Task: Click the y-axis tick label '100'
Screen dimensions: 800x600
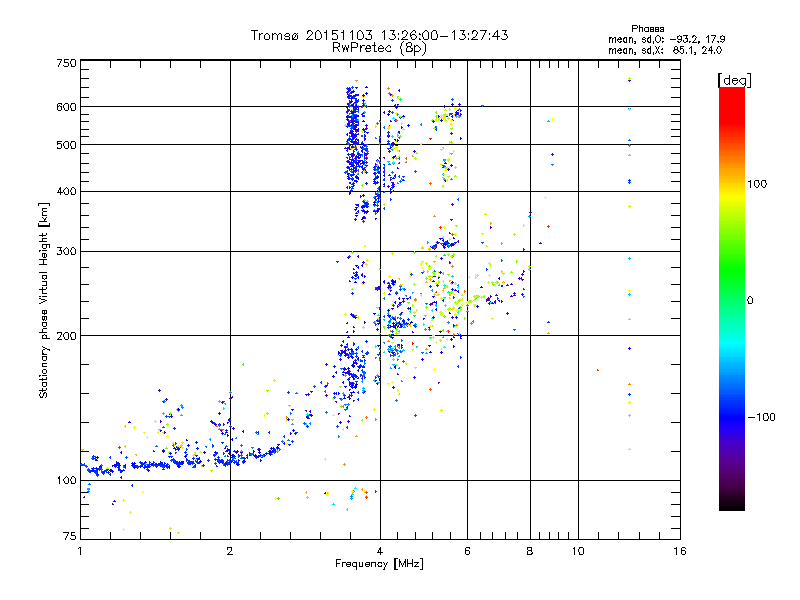Action: pos(66,480)
